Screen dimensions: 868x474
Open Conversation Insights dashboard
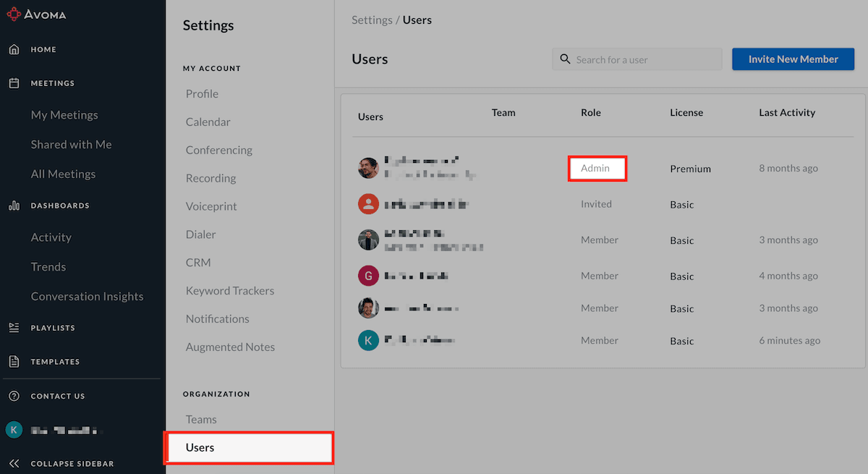[x=87, y=297]
